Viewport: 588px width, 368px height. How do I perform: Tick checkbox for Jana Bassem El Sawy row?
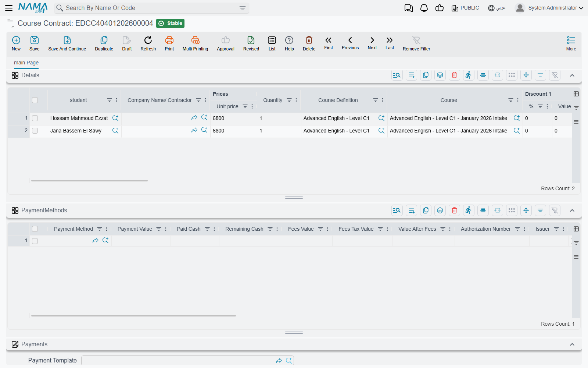pyautogui.click(x=35, y=131)
